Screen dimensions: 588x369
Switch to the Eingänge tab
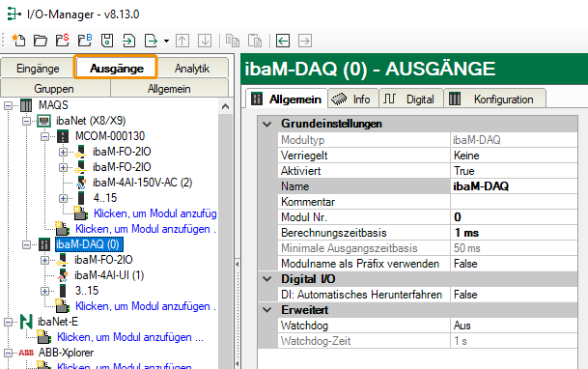click(38, 69)
